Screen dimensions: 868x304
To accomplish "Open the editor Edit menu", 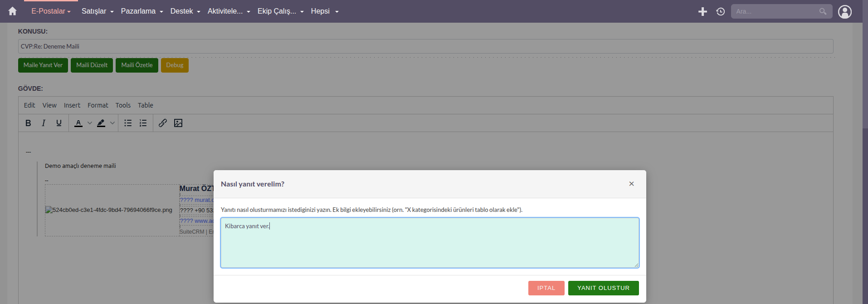I will pyautogui.click(x=29, y=105).
